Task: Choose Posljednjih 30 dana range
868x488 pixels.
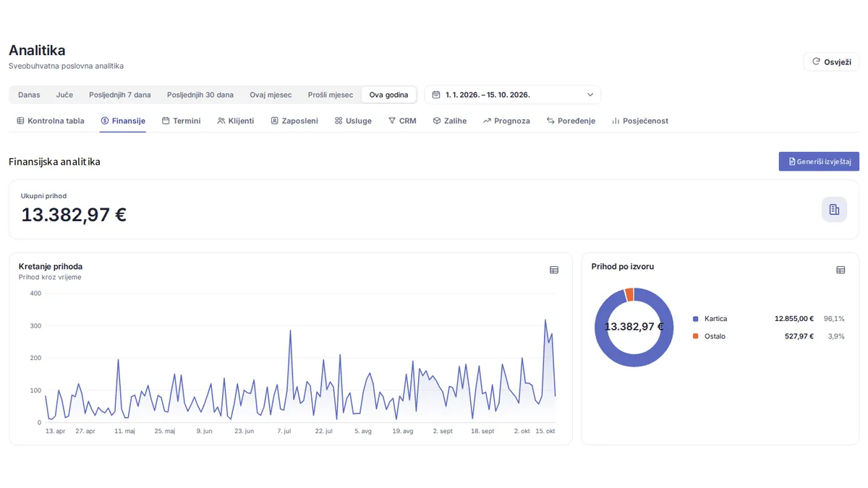Action: [x=200, y=95]
